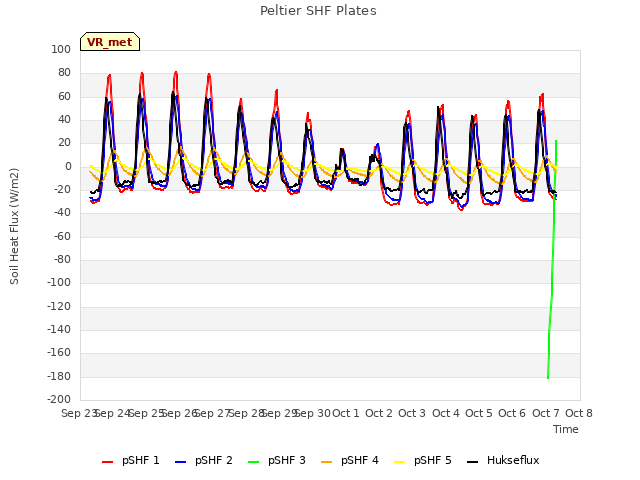Image resolution: width=640 pixels, height=480 pixels.
Task: Click the 100 y-axis tick label
Action: [61, 49]
